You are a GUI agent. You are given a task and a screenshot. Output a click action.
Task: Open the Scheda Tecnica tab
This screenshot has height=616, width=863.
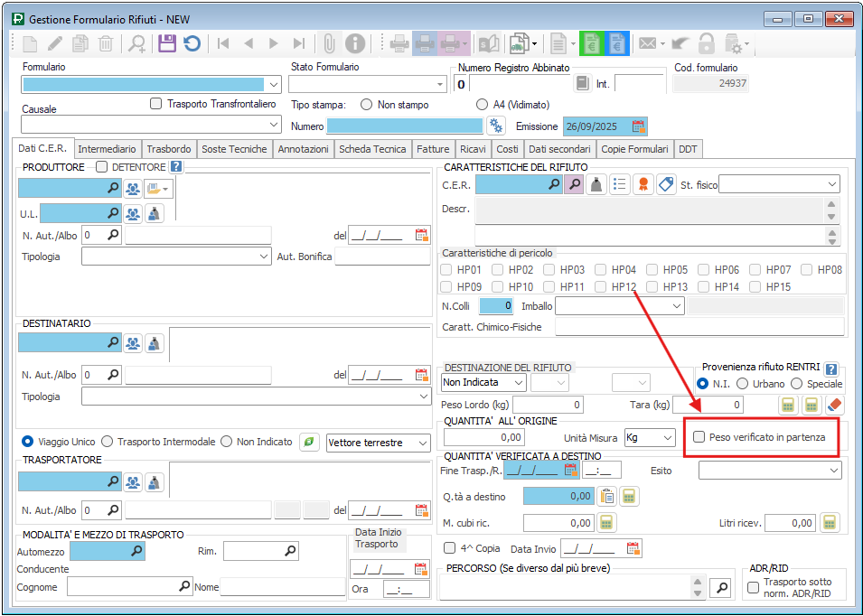pos(372,149)
